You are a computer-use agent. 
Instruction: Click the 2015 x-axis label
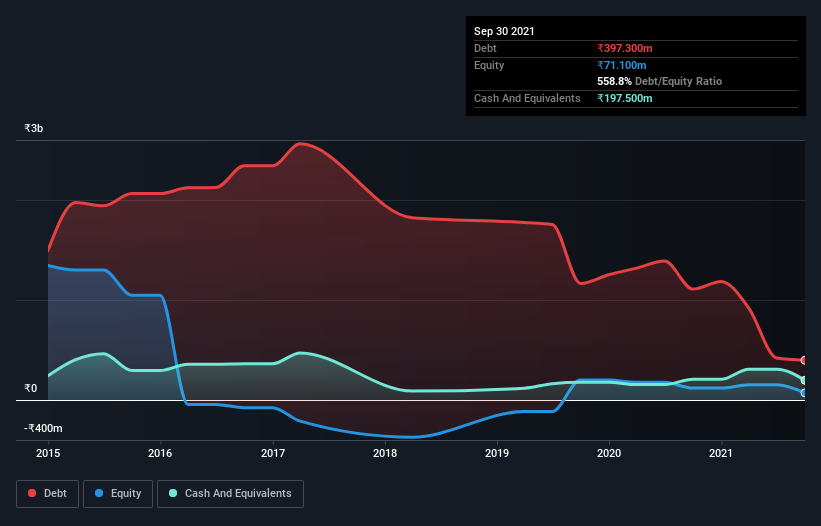coord(48,453)
